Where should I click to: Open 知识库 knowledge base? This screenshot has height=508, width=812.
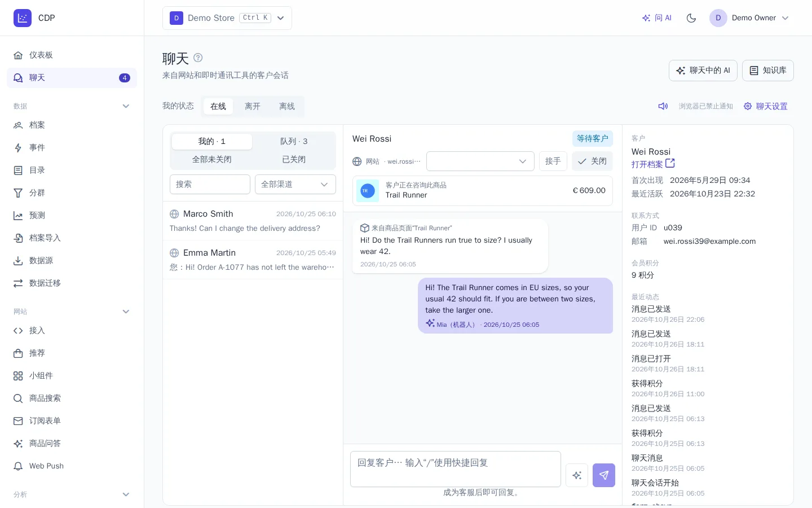[768, 71]
